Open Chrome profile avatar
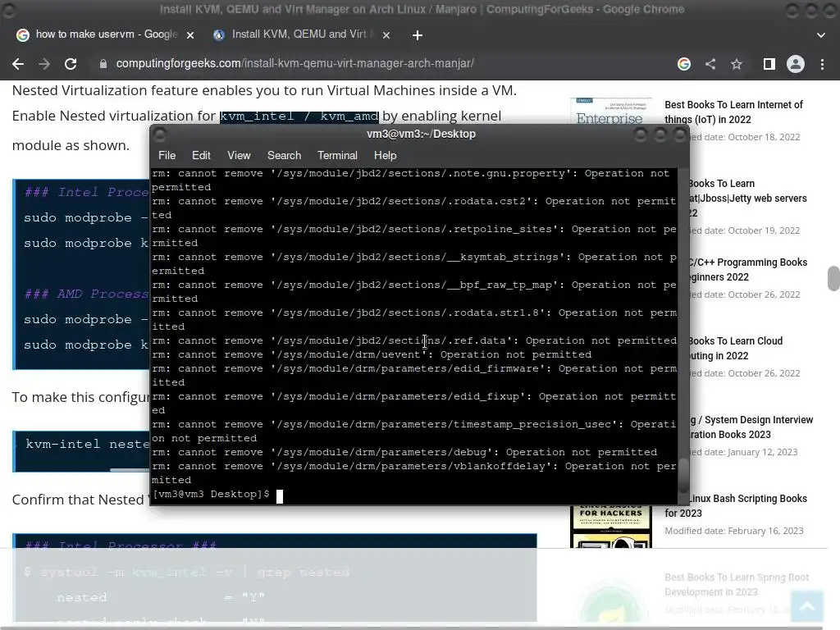 (x=796, y=64)
